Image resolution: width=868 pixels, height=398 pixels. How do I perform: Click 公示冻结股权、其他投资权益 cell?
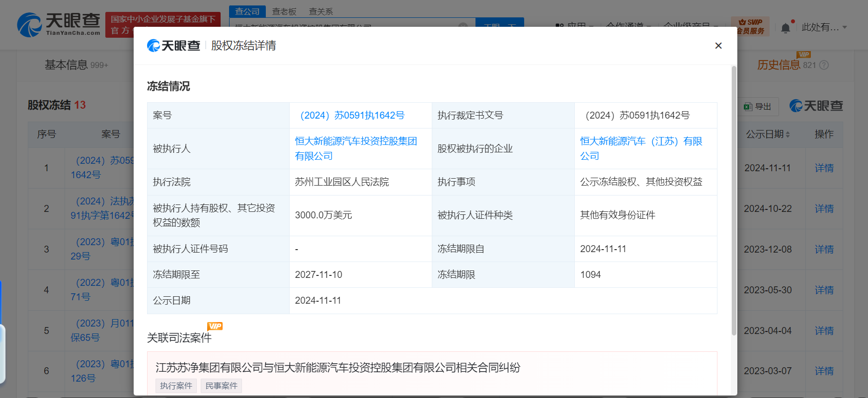click(x=641, y=182)
